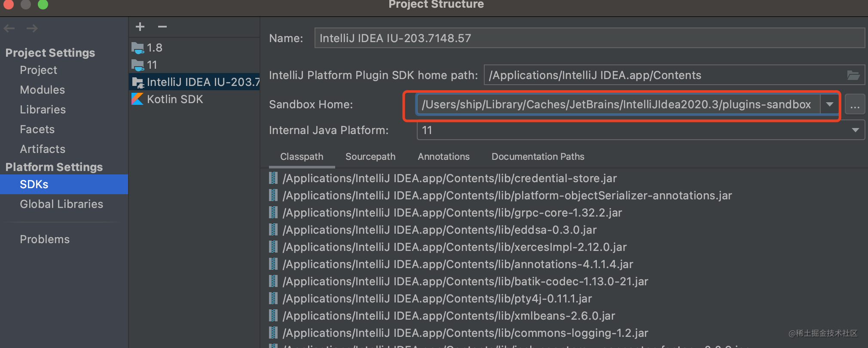Click jar icon beside xercesImpl-2.12.0.jar

click(273, 247)
